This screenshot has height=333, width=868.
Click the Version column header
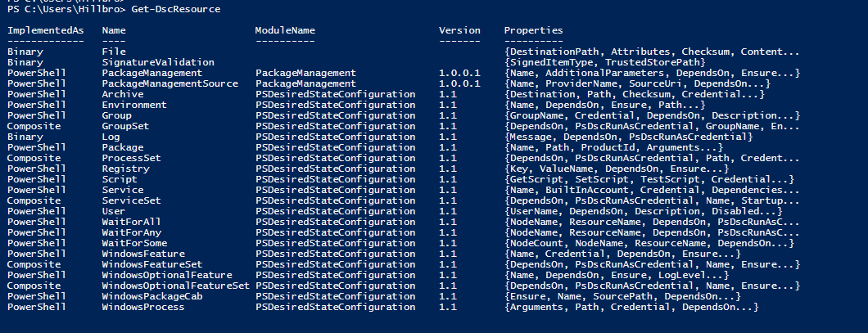459,30
